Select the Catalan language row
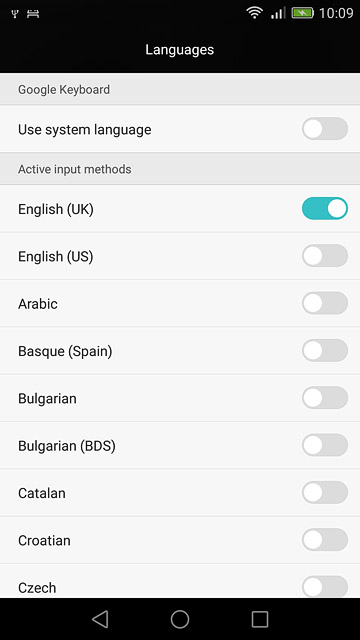The height and width of the screenshot is (640, 360). (180, 493)
